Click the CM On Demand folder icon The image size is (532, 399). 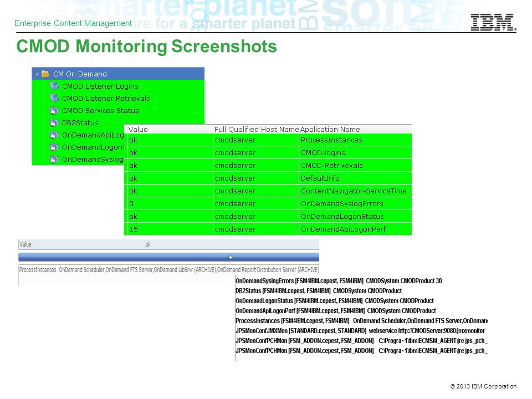[45, 74]
